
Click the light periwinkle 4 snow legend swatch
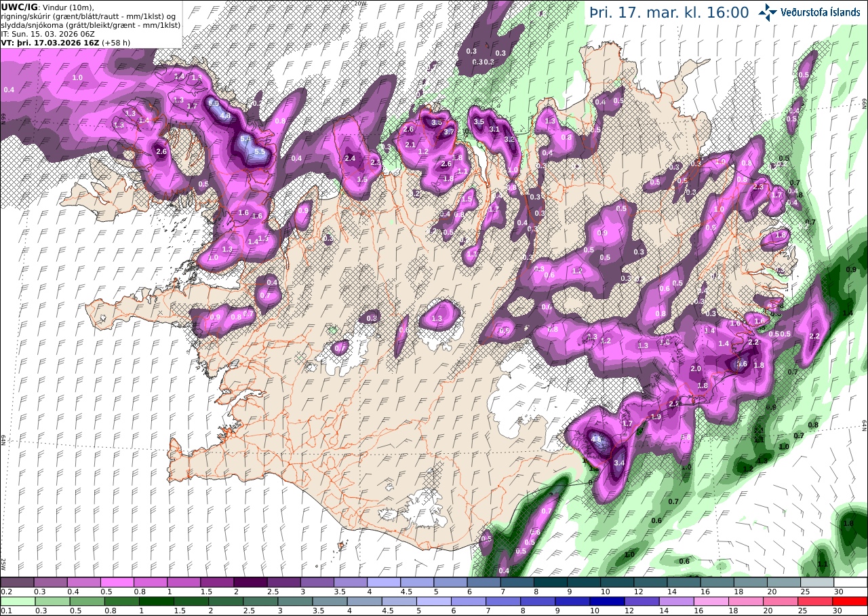tap(384, 582)
